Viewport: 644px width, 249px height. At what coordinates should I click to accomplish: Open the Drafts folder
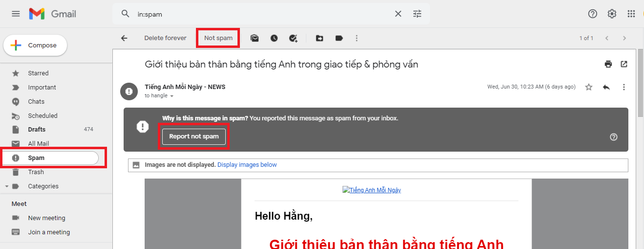[x=37, y=130]
